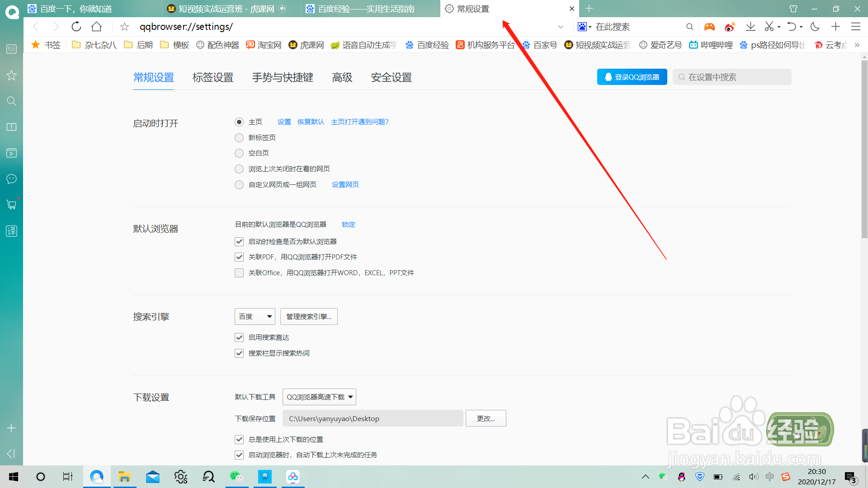Screen dimensions: 868x488
Task: Click the 恢复默认 homepage link
Action: click(x=311, y=122)
